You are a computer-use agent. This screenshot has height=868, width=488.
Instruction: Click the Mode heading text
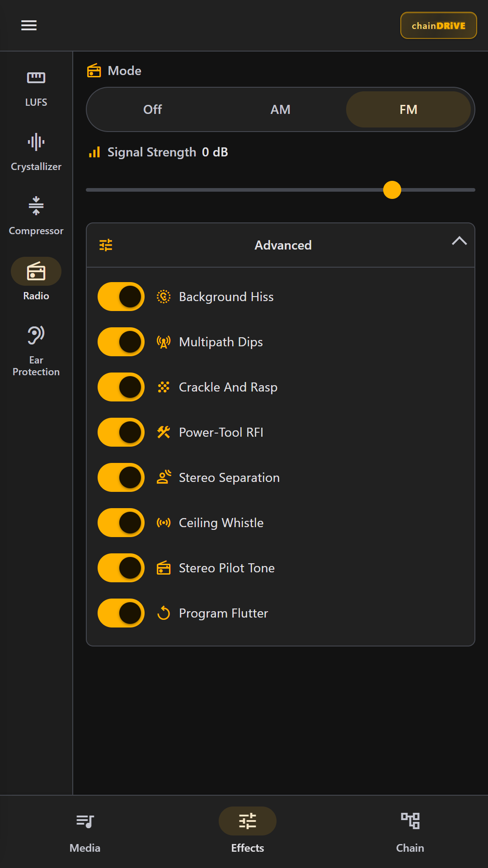(125, 71)
